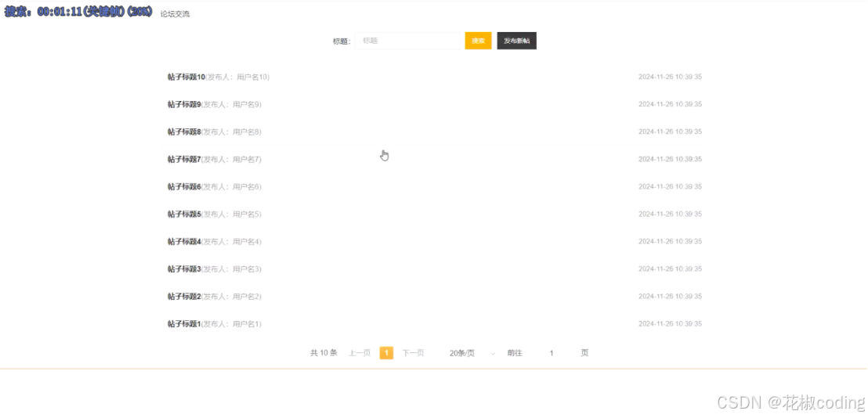Click publisher text 用户名3

[245, 268]
